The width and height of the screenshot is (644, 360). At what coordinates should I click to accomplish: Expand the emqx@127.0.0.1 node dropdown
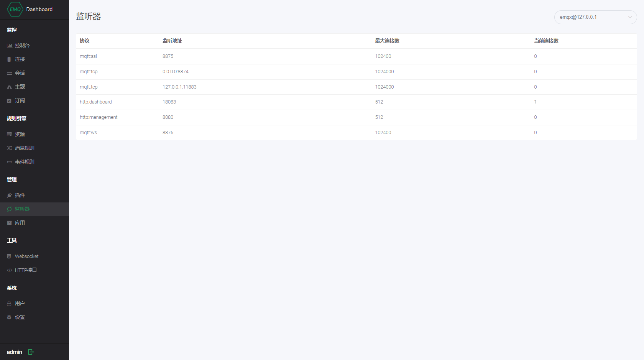[595, 17]
